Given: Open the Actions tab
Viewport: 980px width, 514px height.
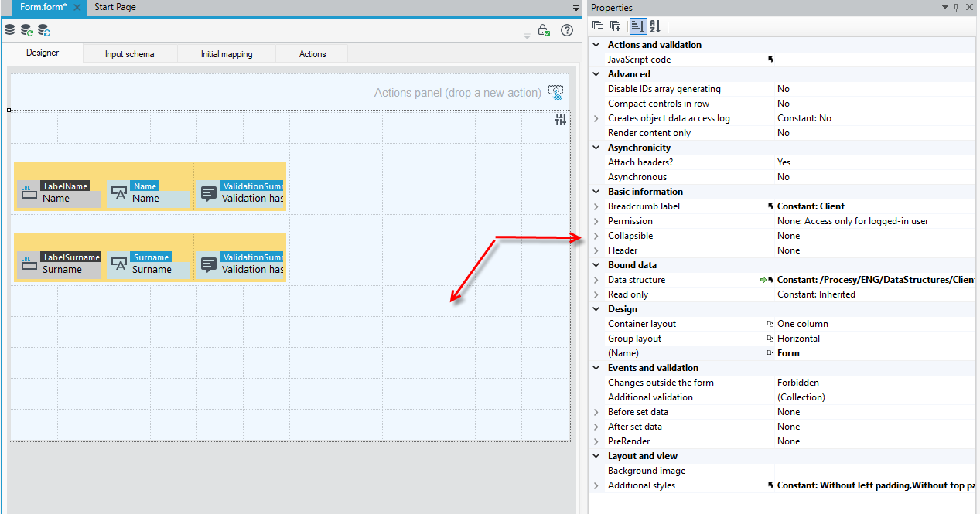Looking at the screenshot, I should click(x=312, y=54).
